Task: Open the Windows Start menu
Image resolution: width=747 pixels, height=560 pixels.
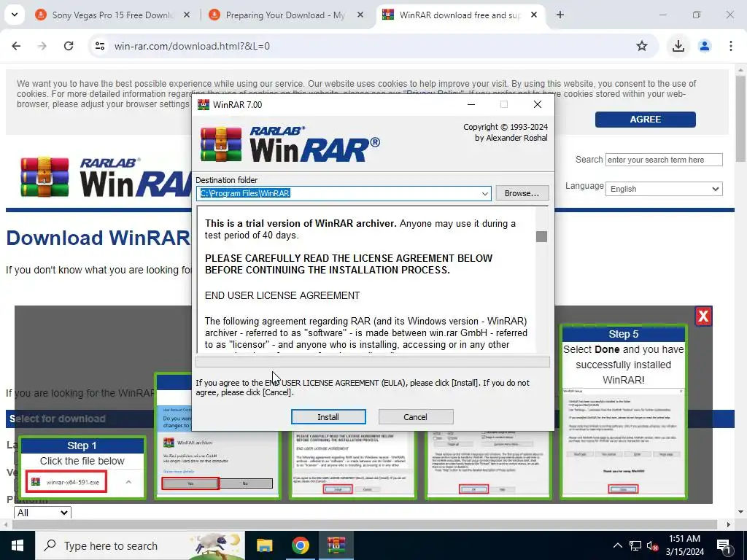Action: click(x=18, y=545)
